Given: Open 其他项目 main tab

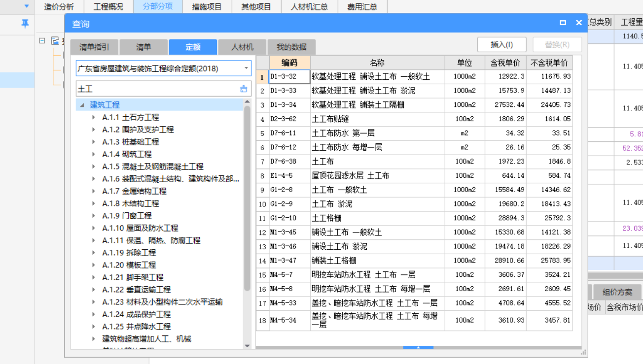Looking at the screenshot, I should point(256,6).
